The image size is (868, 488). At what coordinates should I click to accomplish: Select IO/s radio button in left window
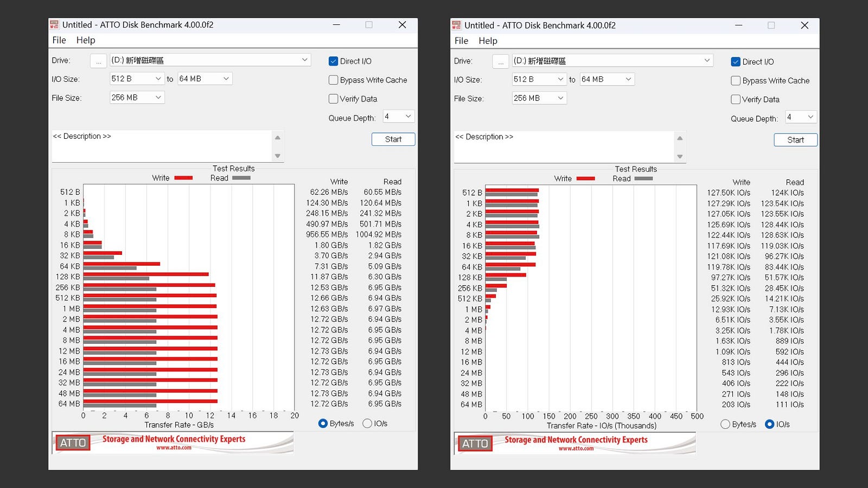[x=367, y=423]
